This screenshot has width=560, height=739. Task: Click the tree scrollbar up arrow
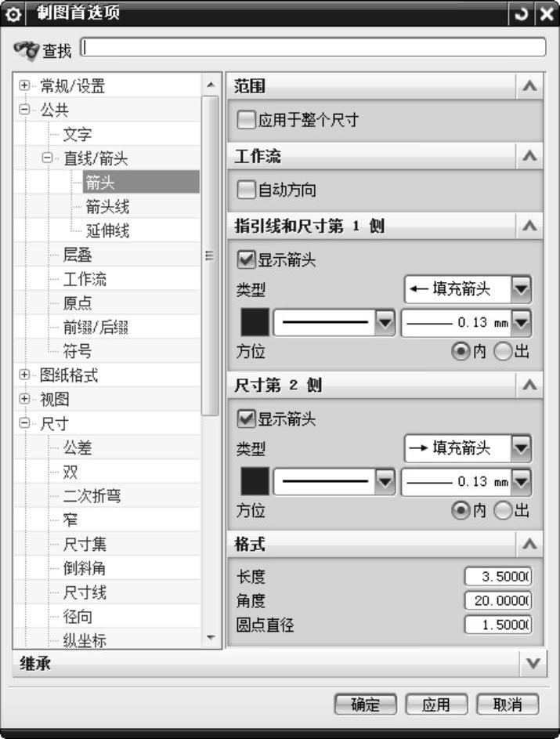(211, 85)
